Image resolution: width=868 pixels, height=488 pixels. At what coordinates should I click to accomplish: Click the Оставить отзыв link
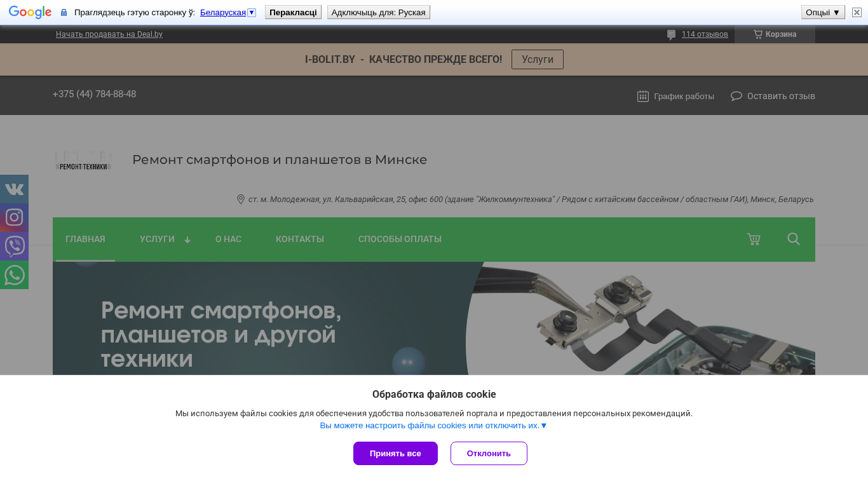pos(781,96)
